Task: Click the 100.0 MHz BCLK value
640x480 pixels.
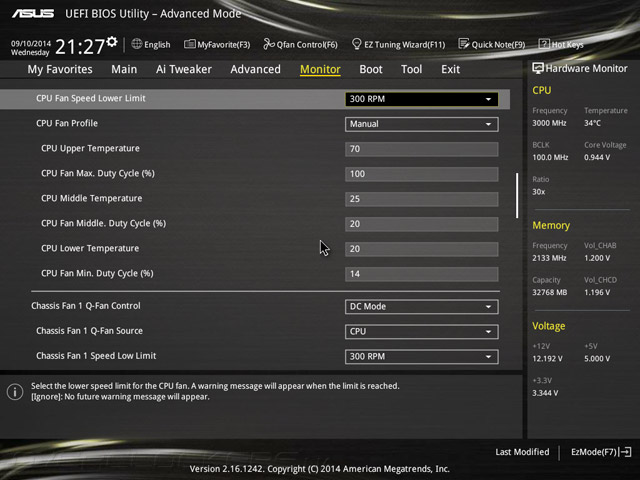Action: [550, 157]
